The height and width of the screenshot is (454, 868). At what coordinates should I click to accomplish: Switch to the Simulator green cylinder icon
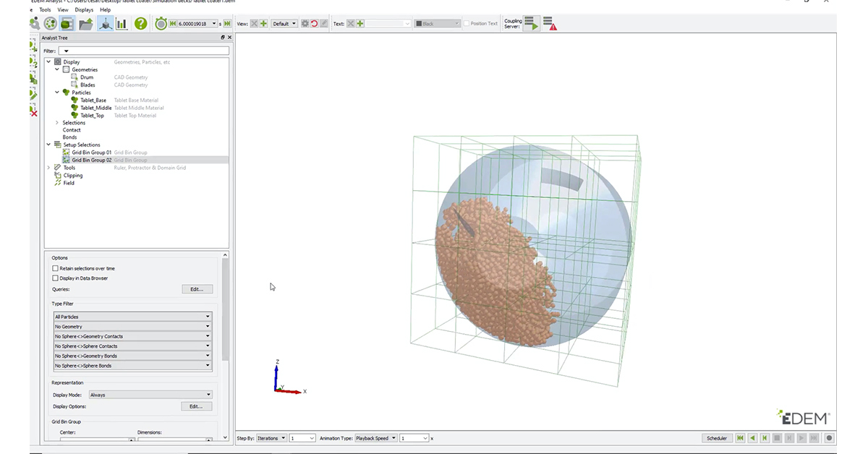[68, 24]
